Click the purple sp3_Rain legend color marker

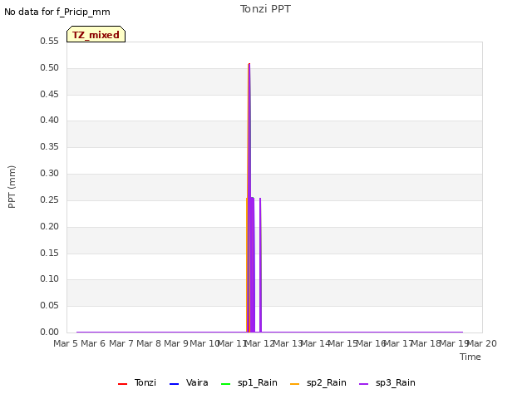pyautogui.click(x=364, y=384)
